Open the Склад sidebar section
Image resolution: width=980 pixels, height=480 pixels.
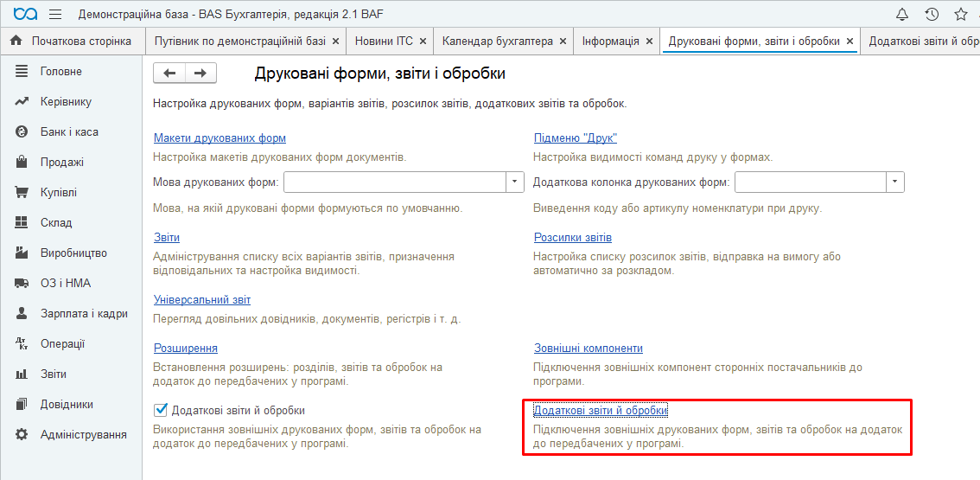coord(56,223)
